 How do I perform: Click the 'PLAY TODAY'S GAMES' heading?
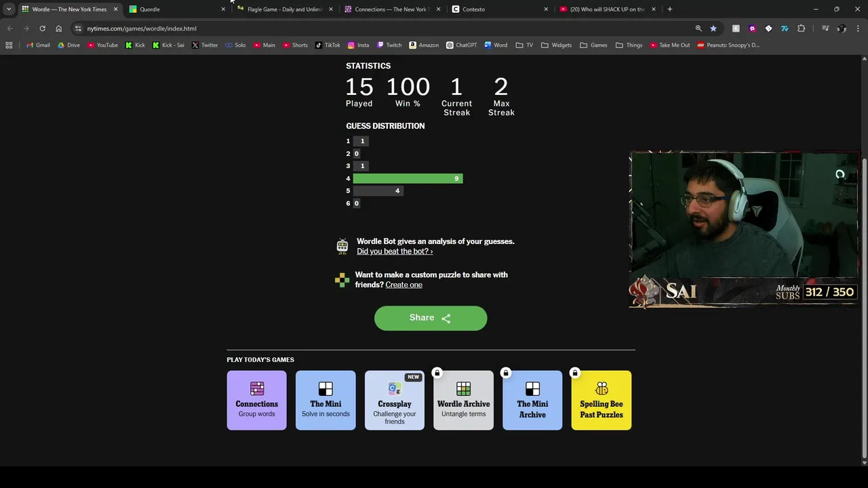(260, 360)
